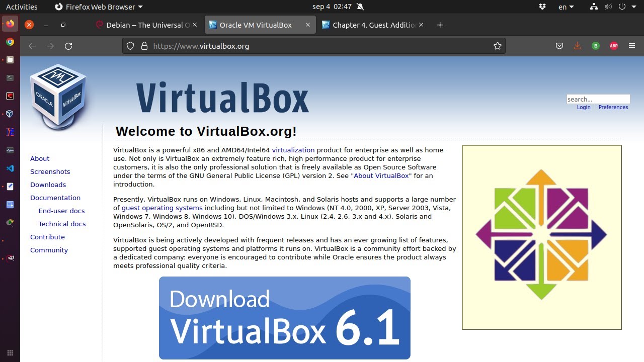
Task: Switch to Chapter 4 Guest Additions tab
Action: [x=374, y=25]
